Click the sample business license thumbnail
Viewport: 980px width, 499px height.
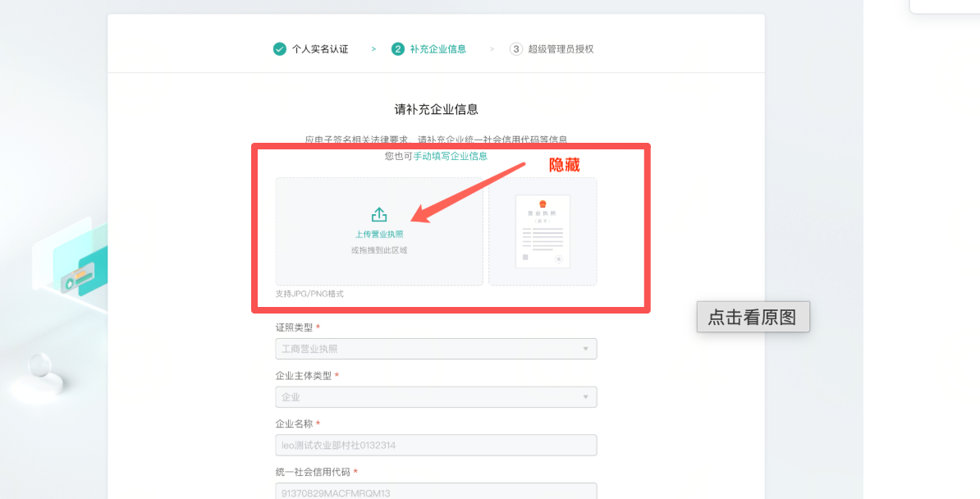point(543,231)
